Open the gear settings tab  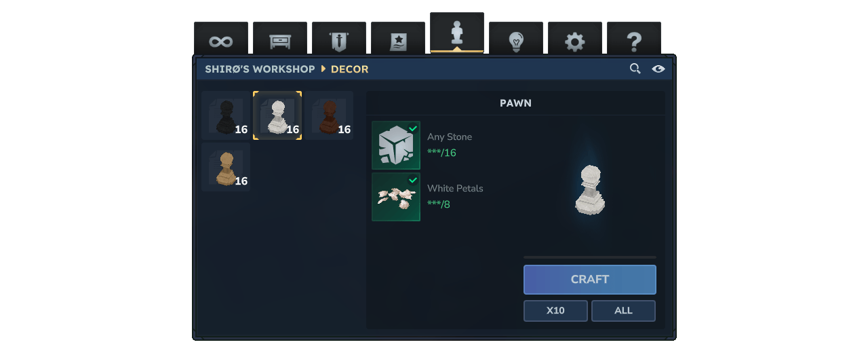[x=574, y=39]
